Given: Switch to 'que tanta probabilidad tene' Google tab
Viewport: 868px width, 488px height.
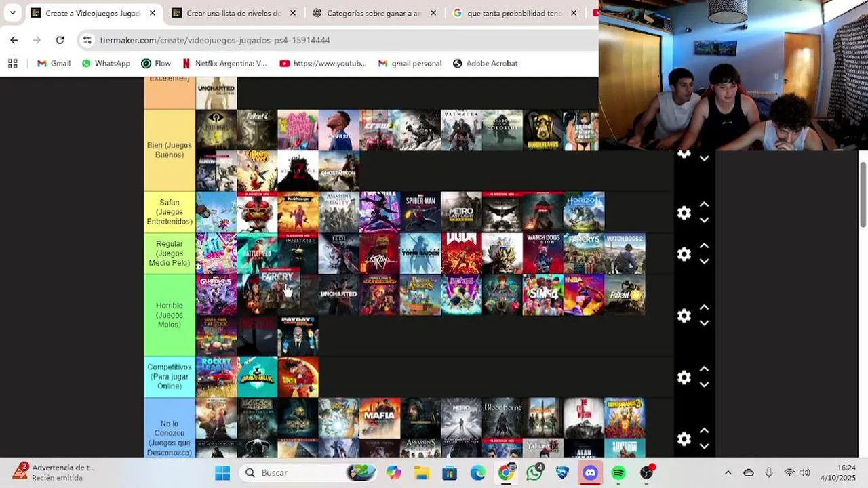Looking at the screenshot, I should pos(514,13).
